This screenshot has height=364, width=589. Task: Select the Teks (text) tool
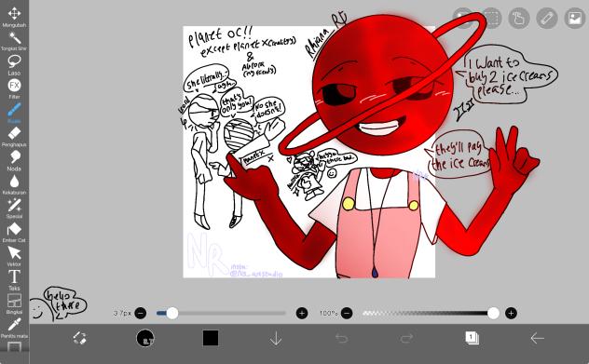coord(14,280)
